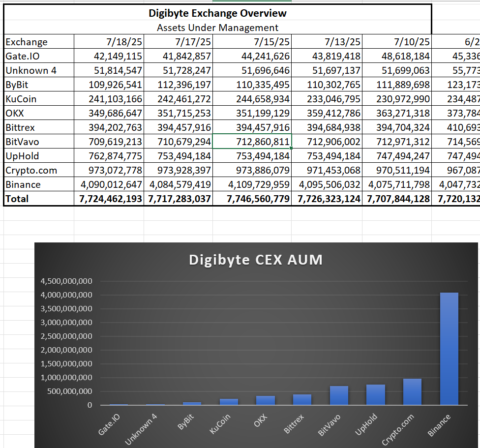Screen dimensions: 480x448
Task: Click the OKX bar in the chart
Action: pyautogui.click(x=266, y=401)
